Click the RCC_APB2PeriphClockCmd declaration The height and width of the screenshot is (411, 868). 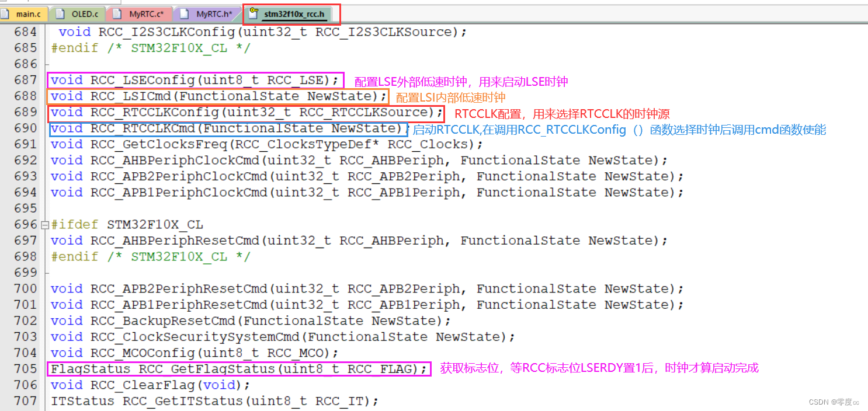367,176
